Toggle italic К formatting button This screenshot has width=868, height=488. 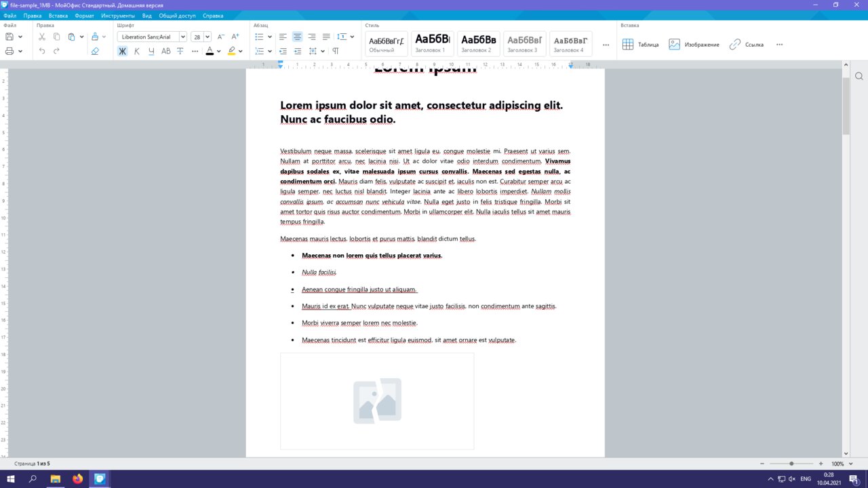coord(137,51)
